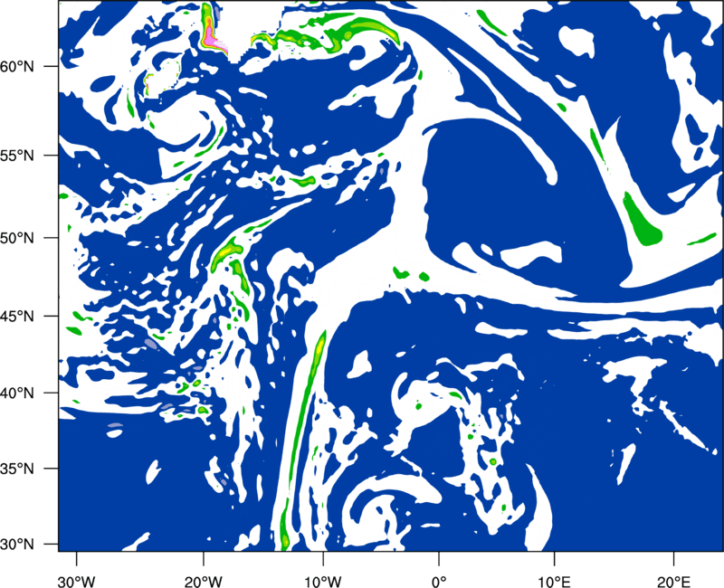Click the 10°E longitude label
This screenshot has height=588, width=724.
click(x=554, y=582)
